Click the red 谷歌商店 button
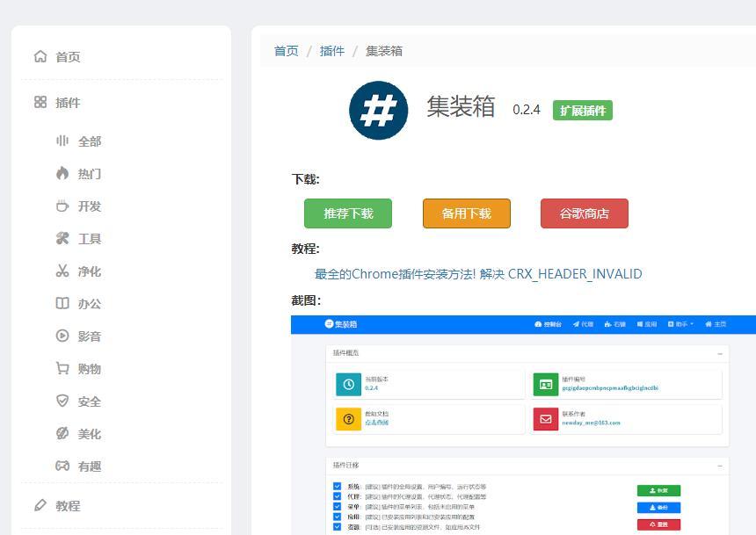The image size is (756, 535). point(585,213)
